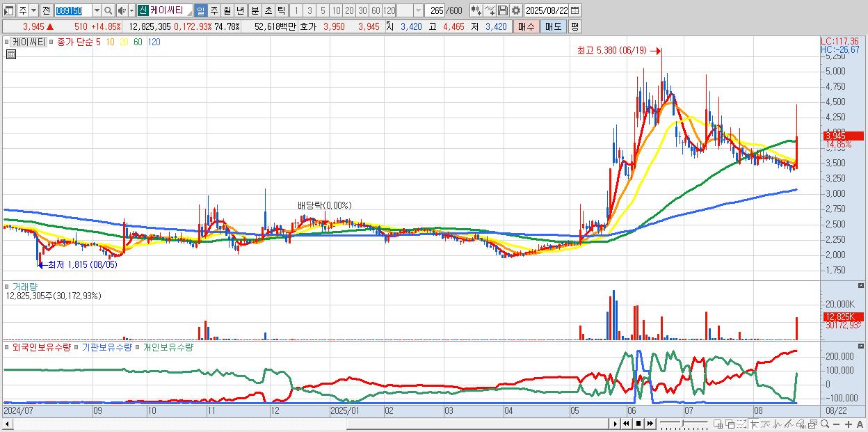Click the fast-forward button in bottom toolbar
The image size is (868, 432).
pos(650,424)
